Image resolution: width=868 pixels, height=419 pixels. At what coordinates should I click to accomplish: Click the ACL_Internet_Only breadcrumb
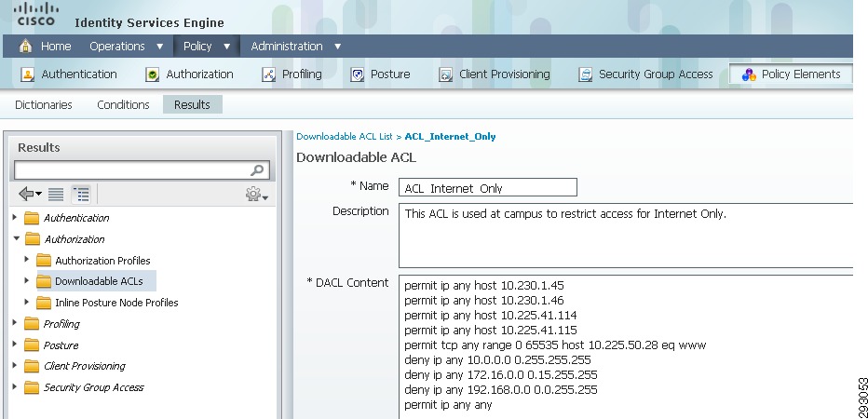tap(450, 137)
